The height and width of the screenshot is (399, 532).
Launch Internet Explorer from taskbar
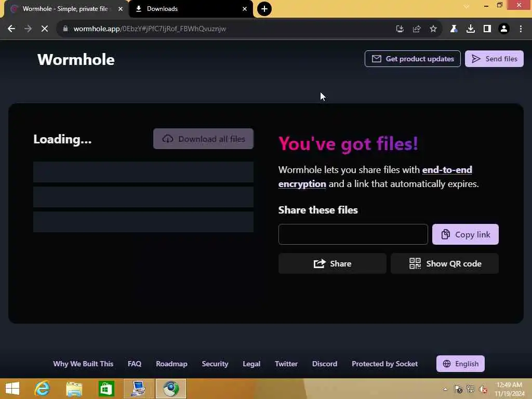43,389
